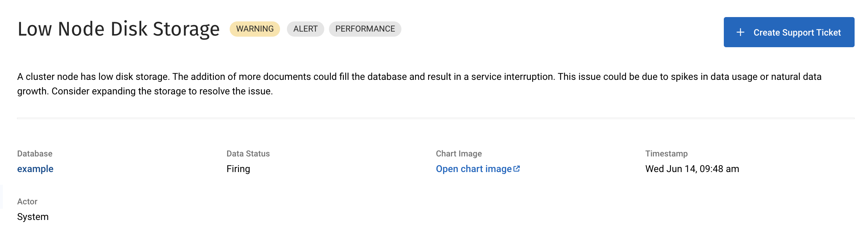The image size is (868, 249).
Task: Click the Actor field label
Action: [27, 201]
